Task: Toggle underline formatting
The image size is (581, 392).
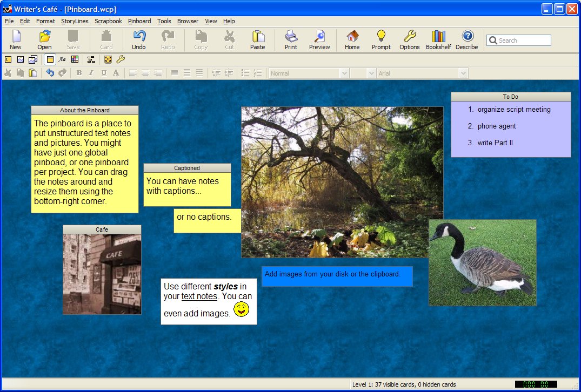Action: [103, 72]
